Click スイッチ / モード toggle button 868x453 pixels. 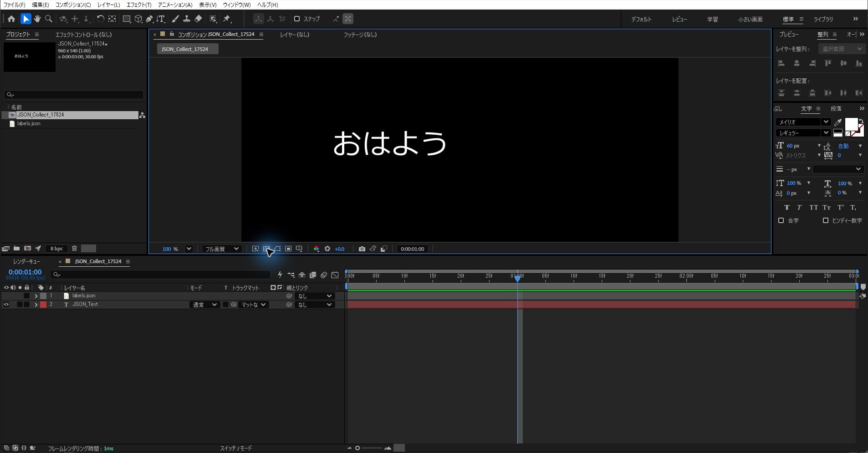[x=236, y=448]
